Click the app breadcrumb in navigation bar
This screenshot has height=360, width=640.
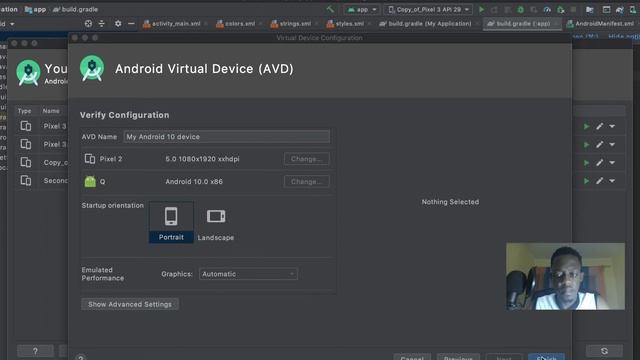36,9
